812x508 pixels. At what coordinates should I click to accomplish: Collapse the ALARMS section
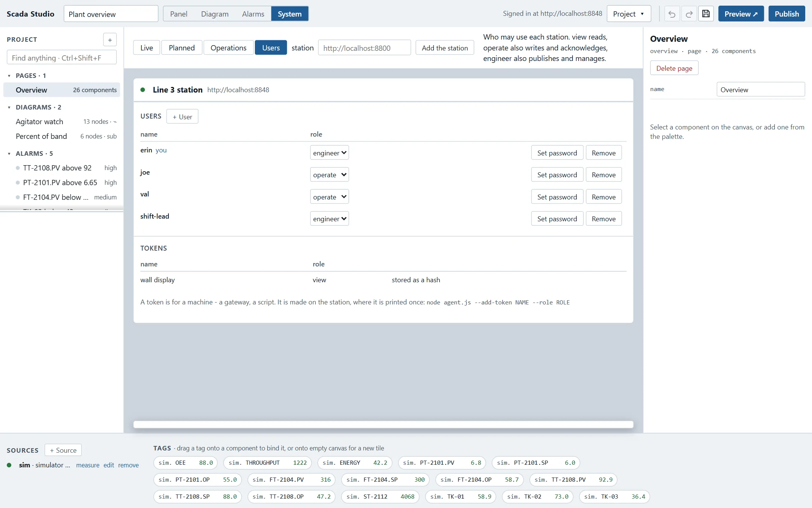click(x=9, y=154)
